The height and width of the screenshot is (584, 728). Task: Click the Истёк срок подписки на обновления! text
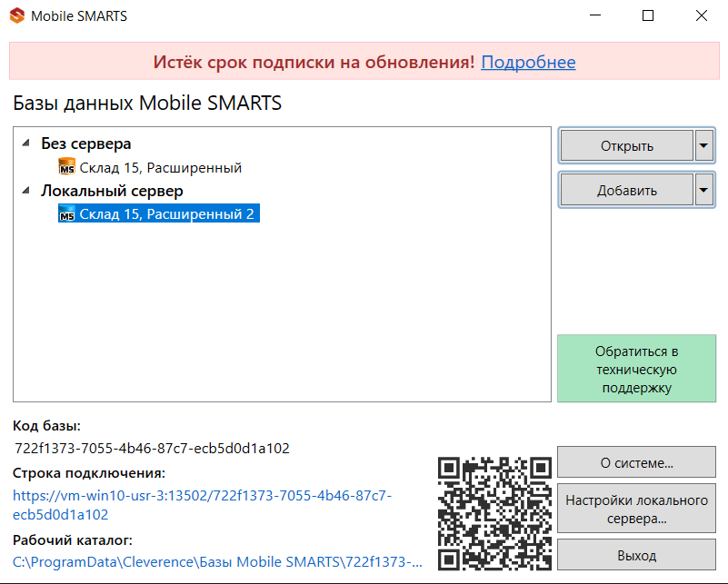pos(314,62)
